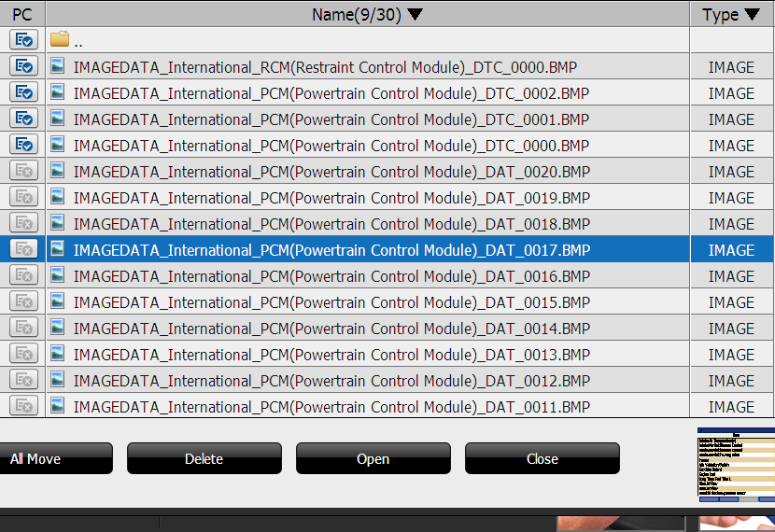Click image file icon of DAT_0016.BMP
Viewport: 775px width, 532px height.
58,275
